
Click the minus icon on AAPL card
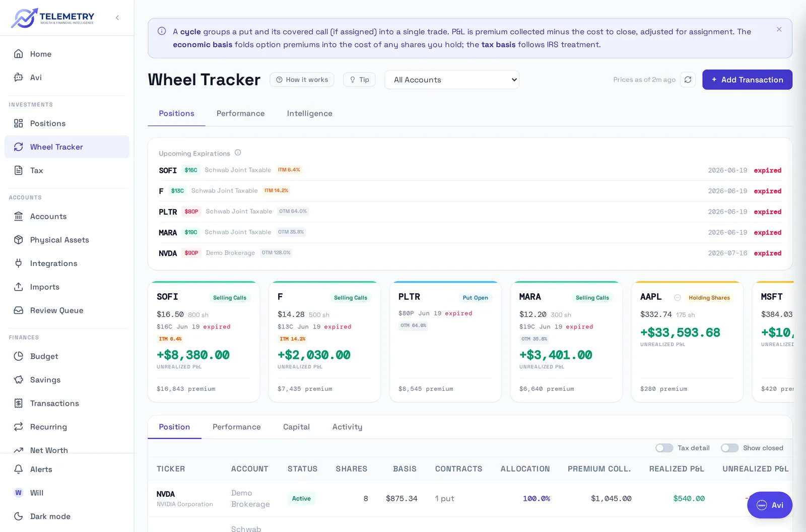678,298
